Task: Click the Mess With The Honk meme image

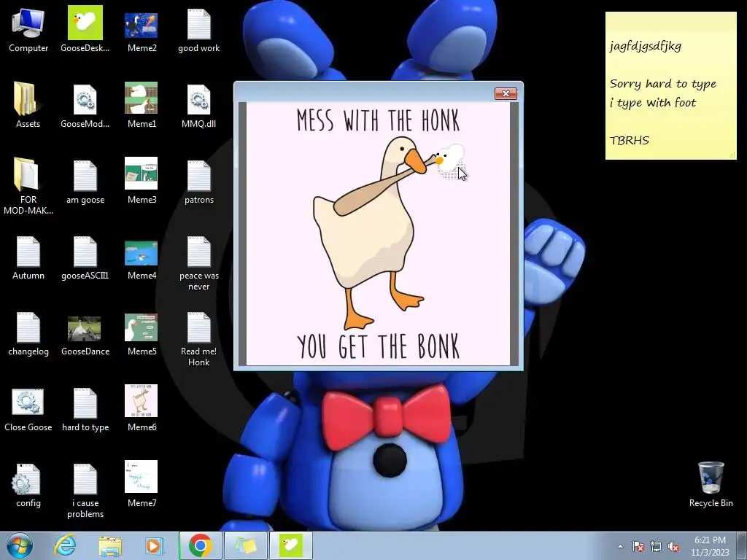Action: [378, 234]
